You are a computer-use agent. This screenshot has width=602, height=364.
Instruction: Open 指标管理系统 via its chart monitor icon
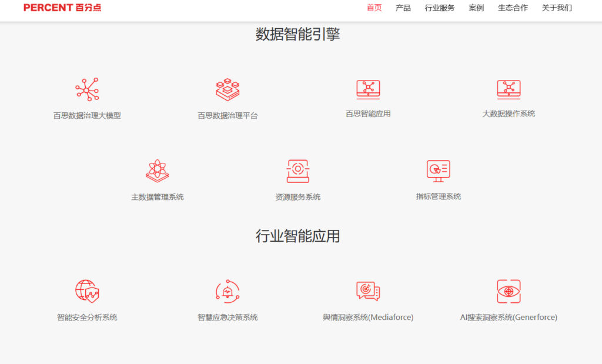[x=438, y=171]
